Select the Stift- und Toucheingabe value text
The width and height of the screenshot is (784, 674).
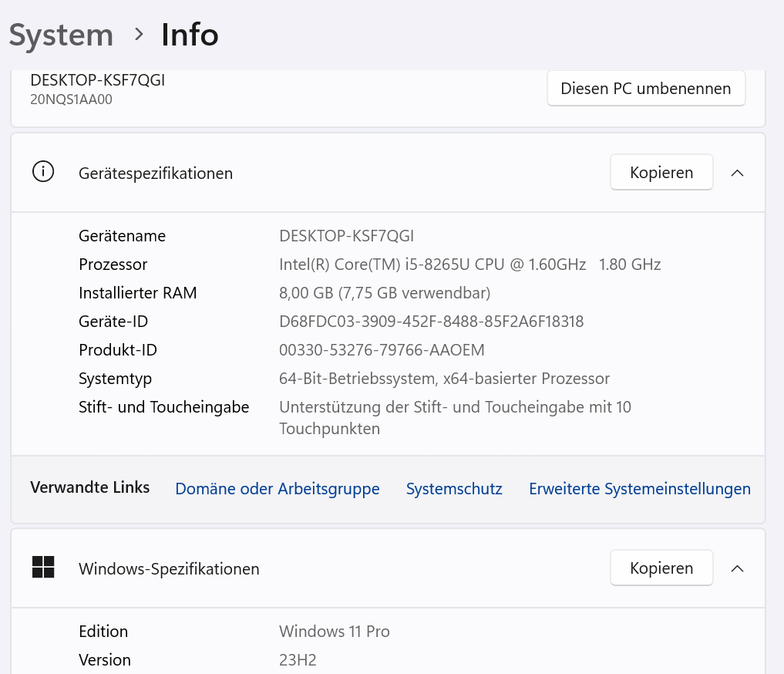point(455,417)
